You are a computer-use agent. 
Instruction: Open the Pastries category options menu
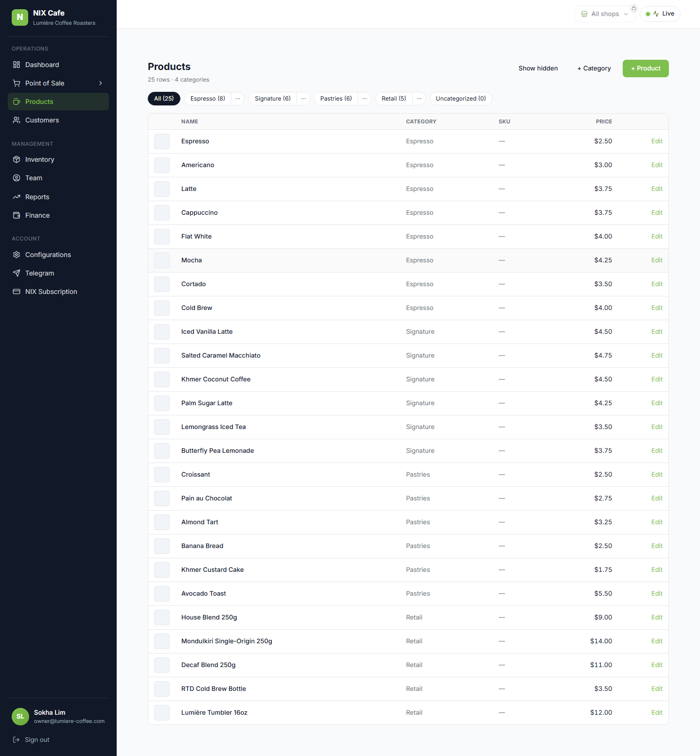pos(365,99)
